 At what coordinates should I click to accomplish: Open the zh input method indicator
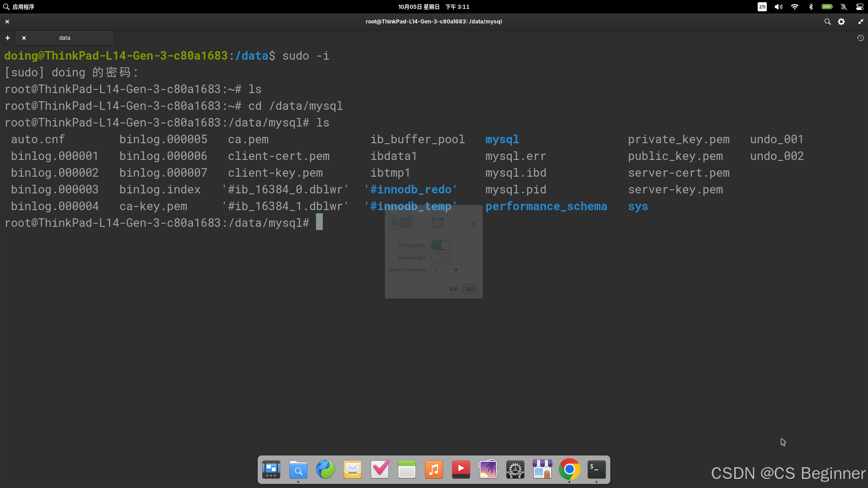coord(762,7)
